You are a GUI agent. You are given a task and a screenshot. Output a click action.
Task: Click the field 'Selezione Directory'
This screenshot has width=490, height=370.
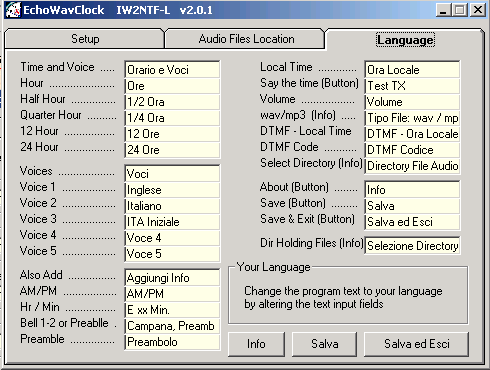point(412,246)
